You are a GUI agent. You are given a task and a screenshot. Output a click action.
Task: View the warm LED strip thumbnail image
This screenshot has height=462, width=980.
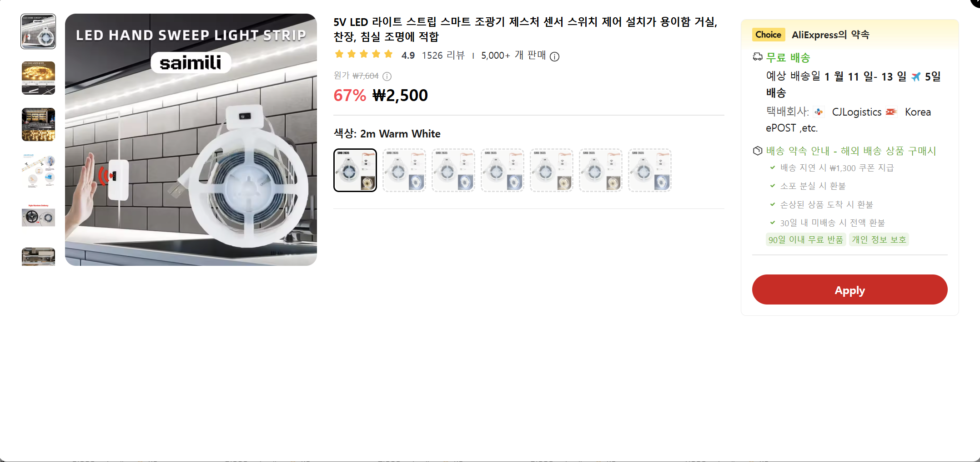38,78
